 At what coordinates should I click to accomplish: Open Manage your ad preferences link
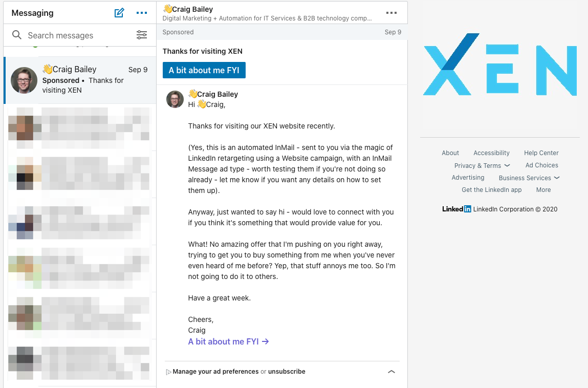click(x=215, y=372)
